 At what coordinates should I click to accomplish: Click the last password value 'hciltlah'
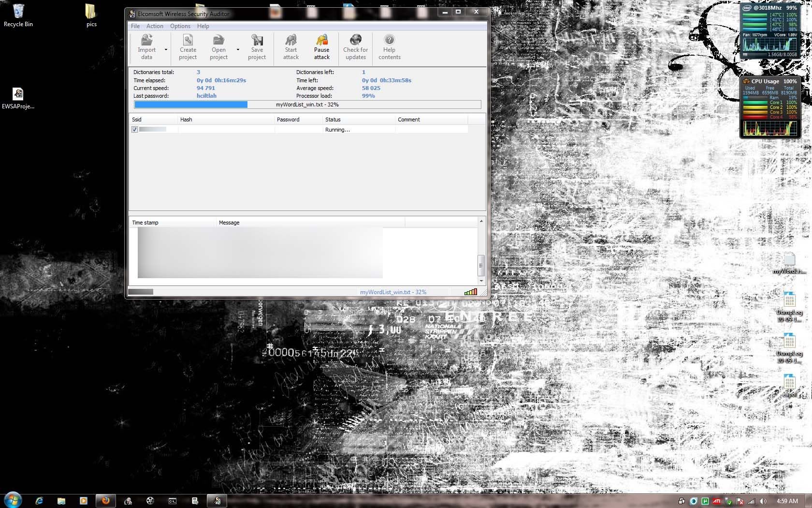(x=206, y=96)
